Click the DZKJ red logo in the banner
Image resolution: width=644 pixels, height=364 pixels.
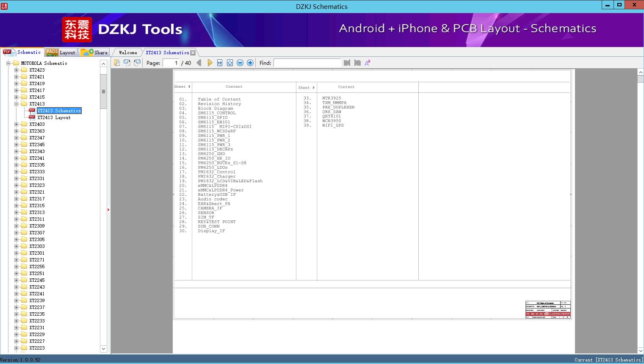pos(77,30)
